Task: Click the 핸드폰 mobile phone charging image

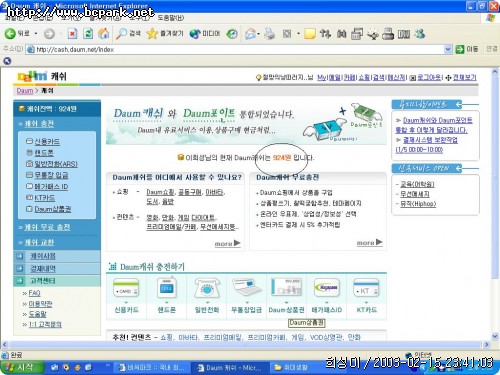Action: pyautogui.click(x=166, y=288)
